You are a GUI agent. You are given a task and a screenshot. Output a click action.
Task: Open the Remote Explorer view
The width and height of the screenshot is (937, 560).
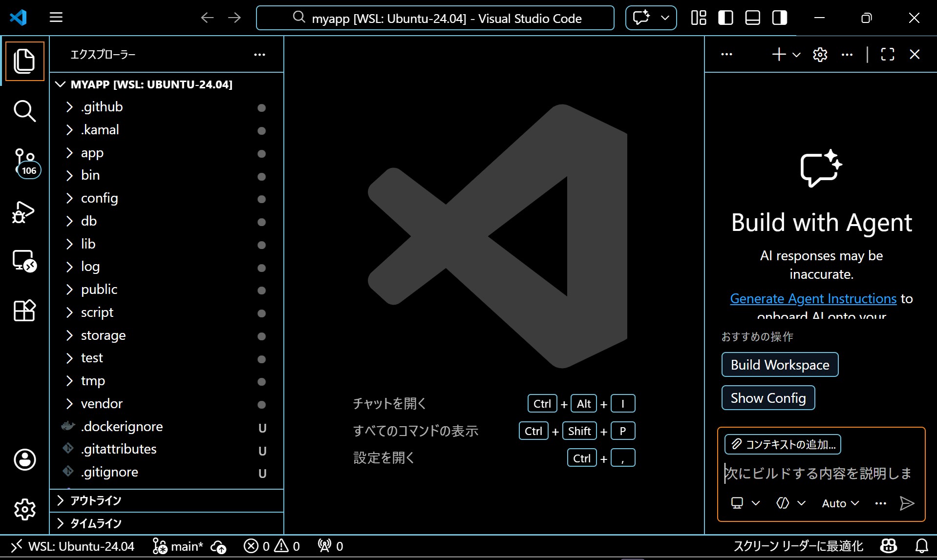[24, 261]
